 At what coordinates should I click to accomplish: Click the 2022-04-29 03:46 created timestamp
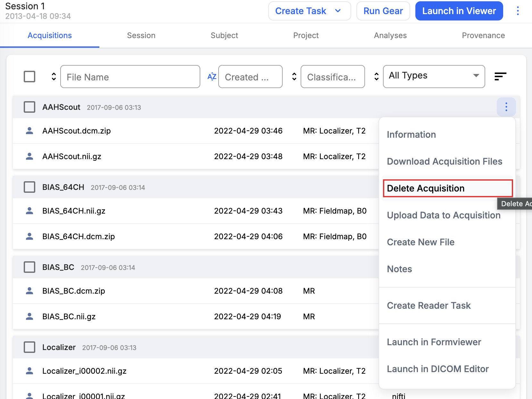click(248, 131)
